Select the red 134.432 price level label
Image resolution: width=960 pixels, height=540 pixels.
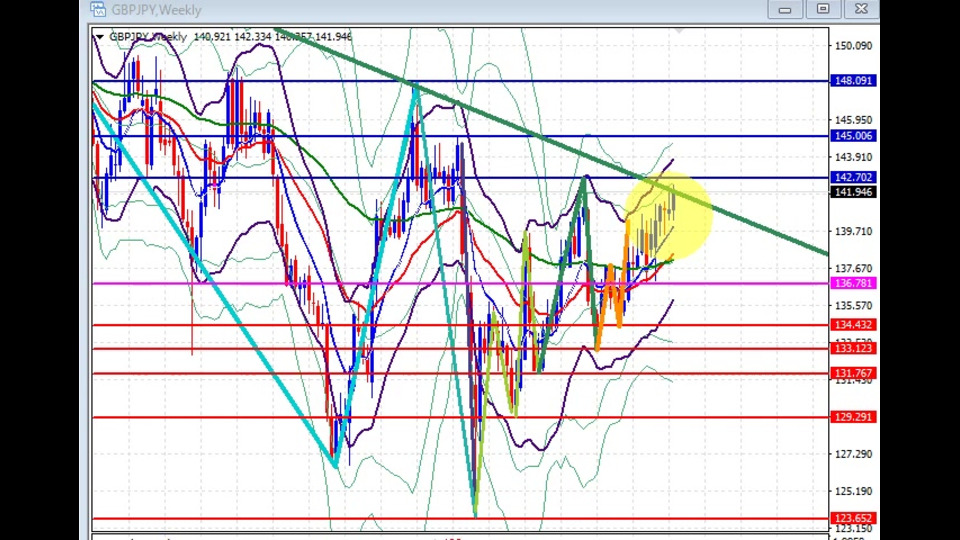point(853,324)
